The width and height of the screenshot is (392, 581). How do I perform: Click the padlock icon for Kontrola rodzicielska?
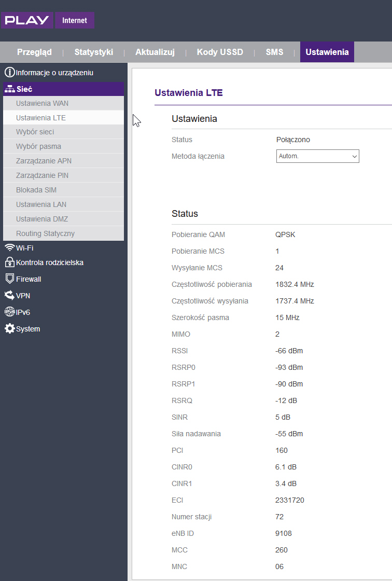tap(10, 262)
